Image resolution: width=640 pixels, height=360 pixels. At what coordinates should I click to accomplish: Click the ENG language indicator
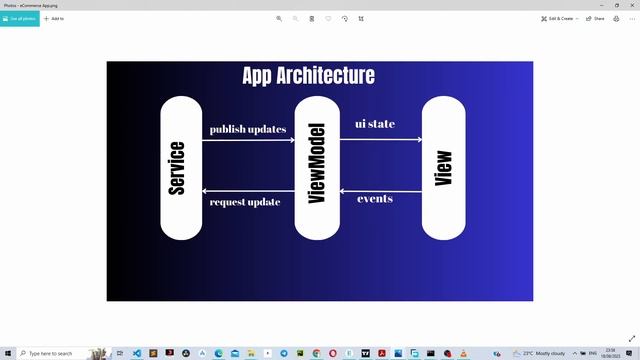click(592, 353)
